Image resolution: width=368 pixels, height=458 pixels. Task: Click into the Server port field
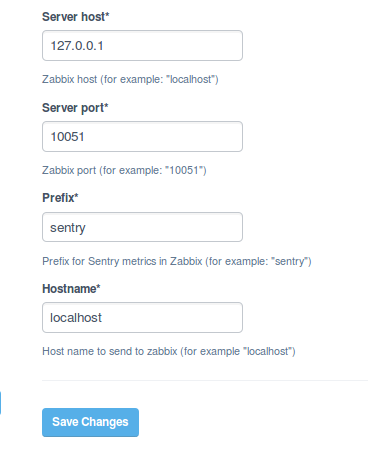coord(142,137)
